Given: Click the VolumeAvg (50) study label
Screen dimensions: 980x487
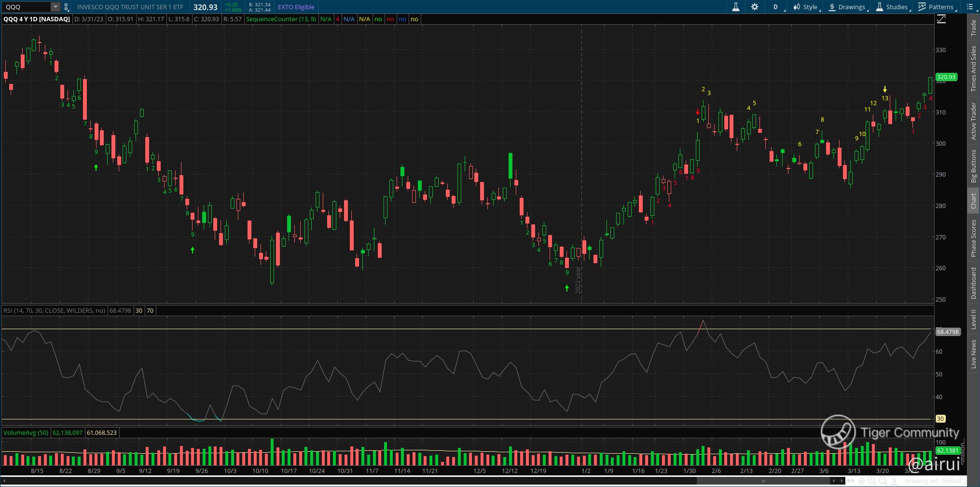Looking at the screenshot, I should 26,432.
